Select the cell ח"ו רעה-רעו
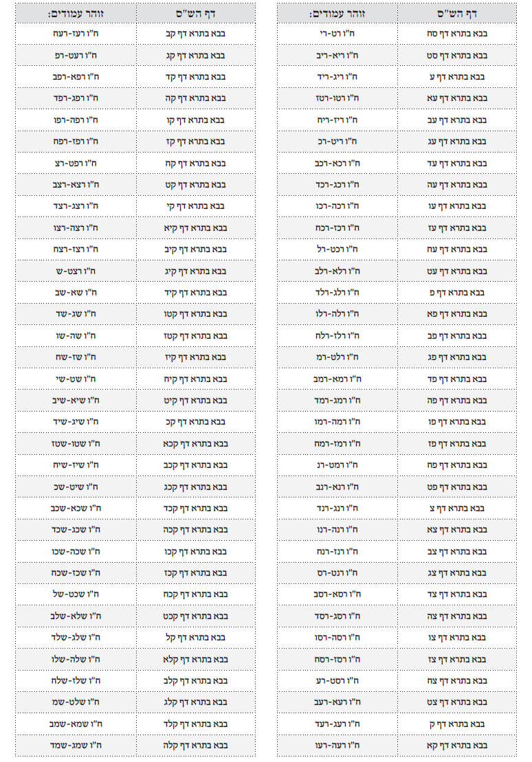 click(337, 746)
